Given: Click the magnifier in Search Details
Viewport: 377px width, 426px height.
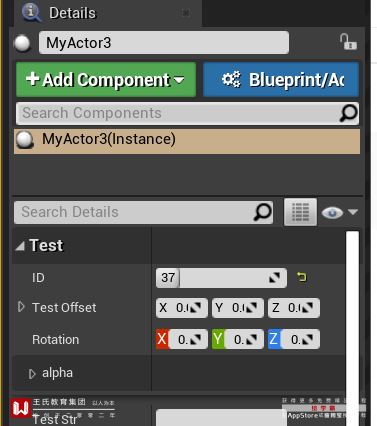Looking at the screenshot, I should point(262,212).
